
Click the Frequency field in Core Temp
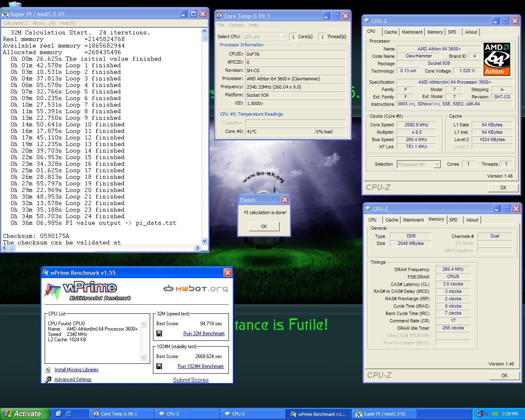click(295, 87)
